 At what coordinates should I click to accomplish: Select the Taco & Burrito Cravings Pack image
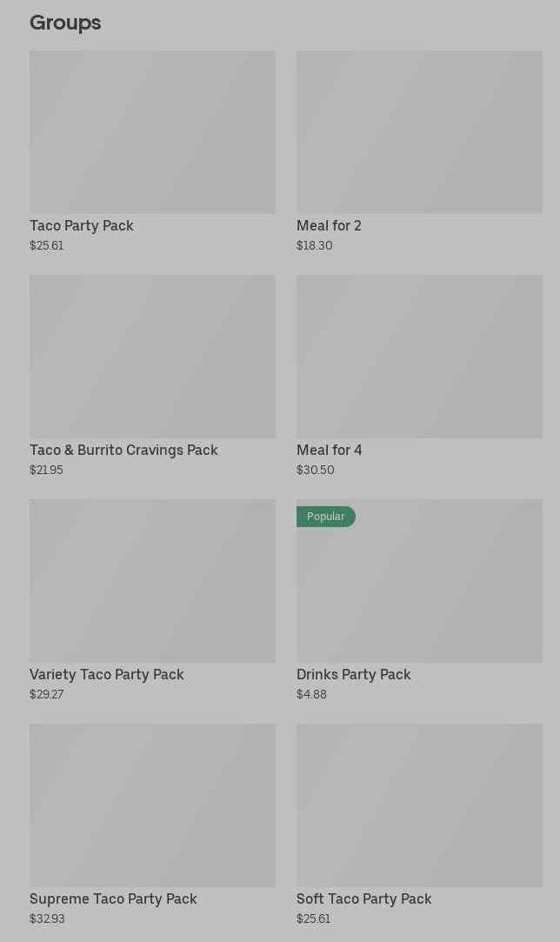(152, 356)
